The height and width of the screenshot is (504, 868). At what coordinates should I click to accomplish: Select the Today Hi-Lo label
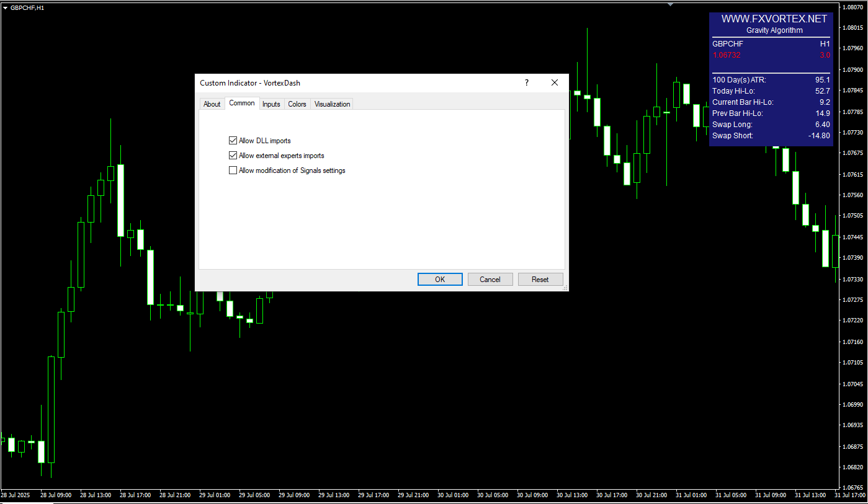click(733, 91)
